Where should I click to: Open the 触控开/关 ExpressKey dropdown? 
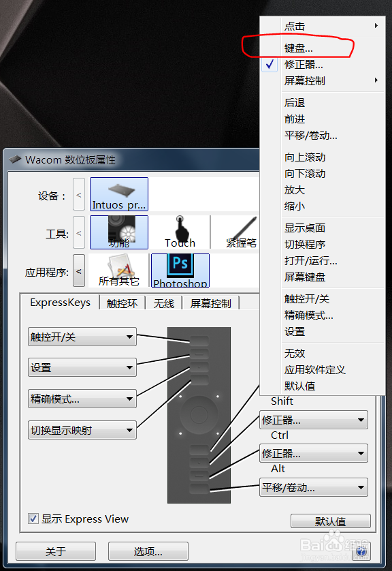click(x=82, y=337)
